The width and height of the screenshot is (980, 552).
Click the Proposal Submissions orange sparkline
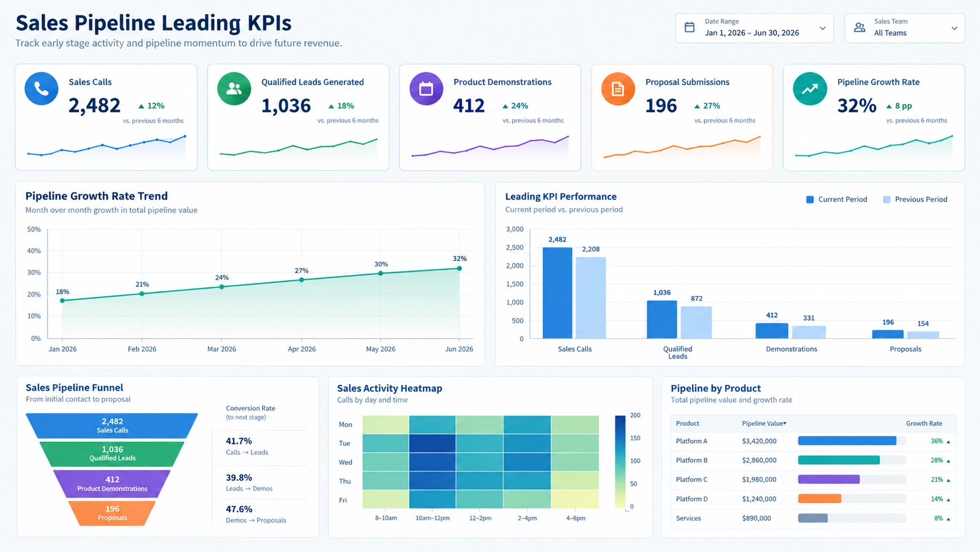click(682, 147)
